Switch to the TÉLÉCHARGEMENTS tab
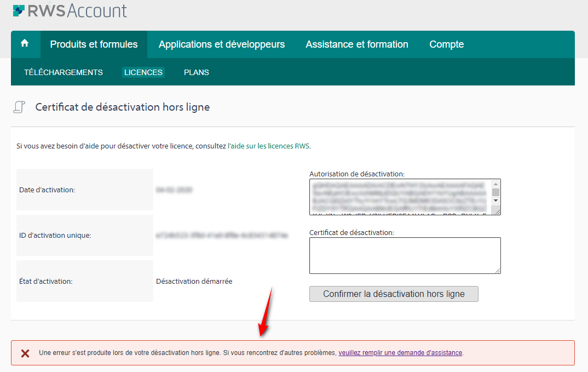This screenshot has height=372, width=588. click(x=63, y=72)
